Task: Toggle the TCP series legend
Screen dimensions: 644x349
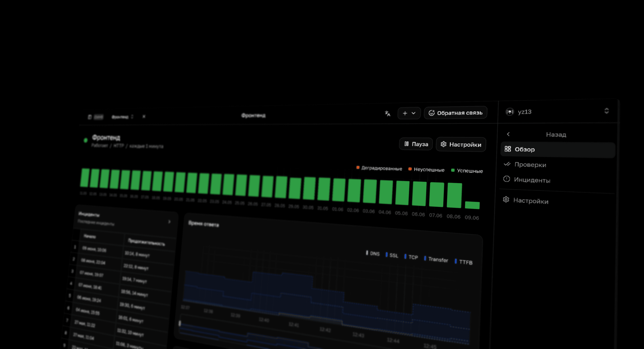Action: pyautogui.click(x=411, y=257)
